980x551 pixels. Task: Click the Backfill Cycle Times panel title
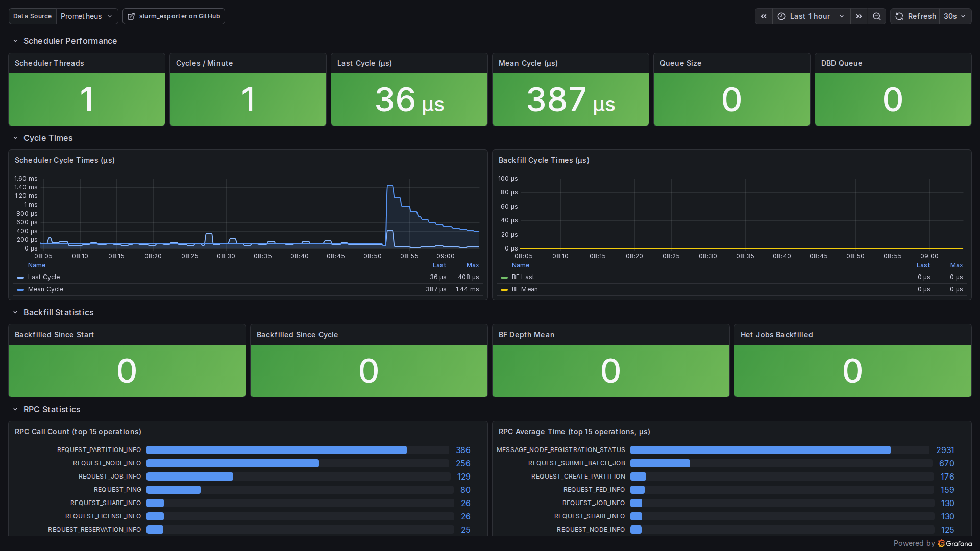(x=544, y=160)
